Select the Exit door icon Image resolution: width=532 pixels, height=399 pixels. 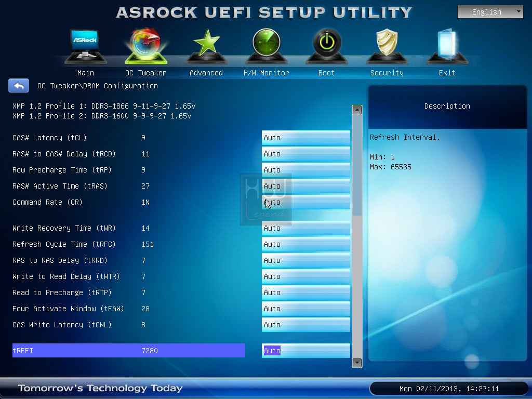447,46
